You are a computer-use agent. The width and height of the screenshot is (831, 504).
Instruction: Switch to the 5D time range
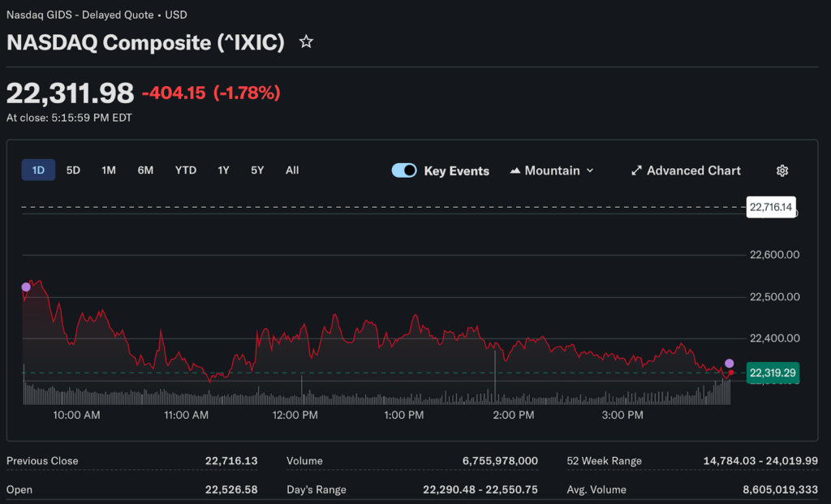(x=73, y=170)
